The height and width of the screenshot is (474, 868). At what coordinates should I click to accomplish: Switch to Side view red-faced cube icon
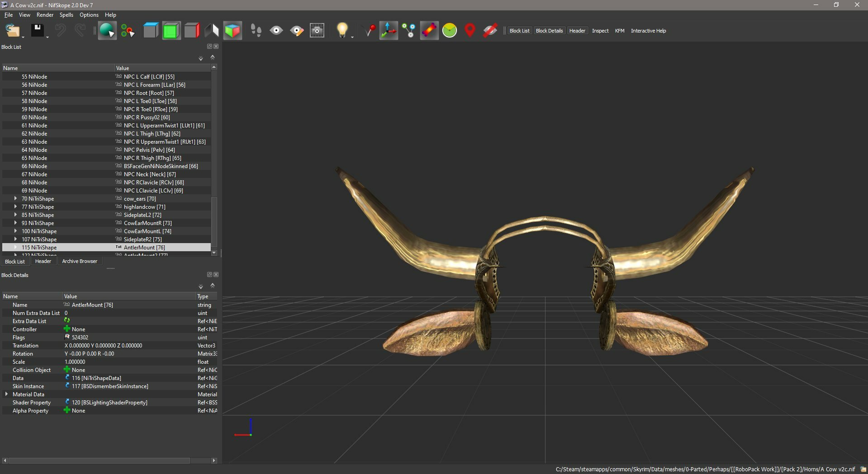pos(192,31)
